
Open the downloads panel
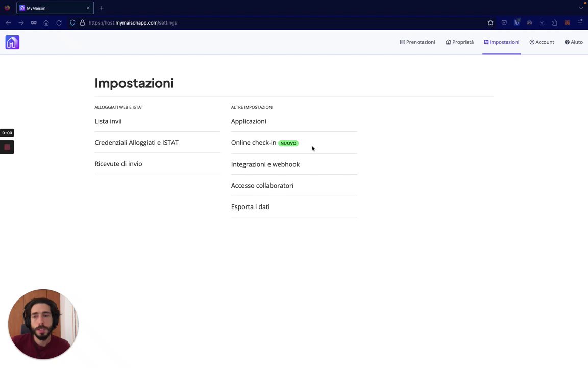point(542,23)
